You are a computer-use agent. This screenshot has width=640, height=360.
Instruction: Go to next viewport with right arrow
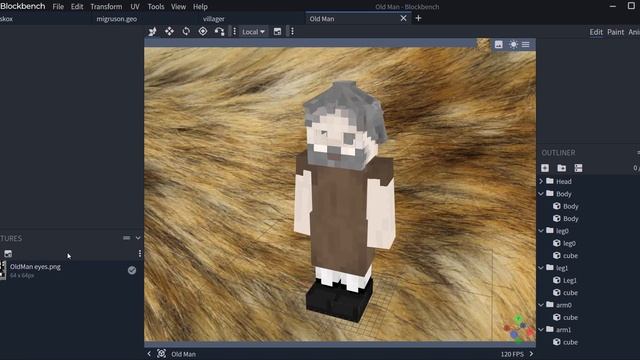tap(531, 354)
